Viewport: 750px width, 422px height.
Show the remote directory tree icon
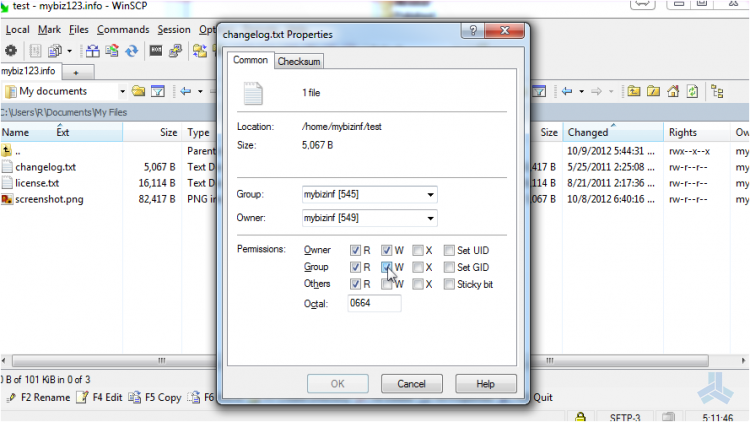coord(717,91)
